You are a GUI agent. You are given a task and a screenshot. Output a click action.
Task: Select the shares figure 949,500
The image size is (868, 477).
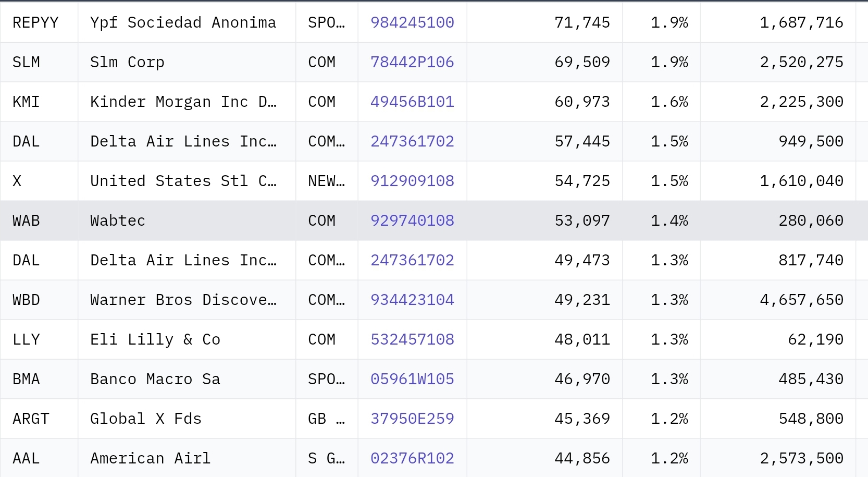pyautogui.click(x=811, y=141)
